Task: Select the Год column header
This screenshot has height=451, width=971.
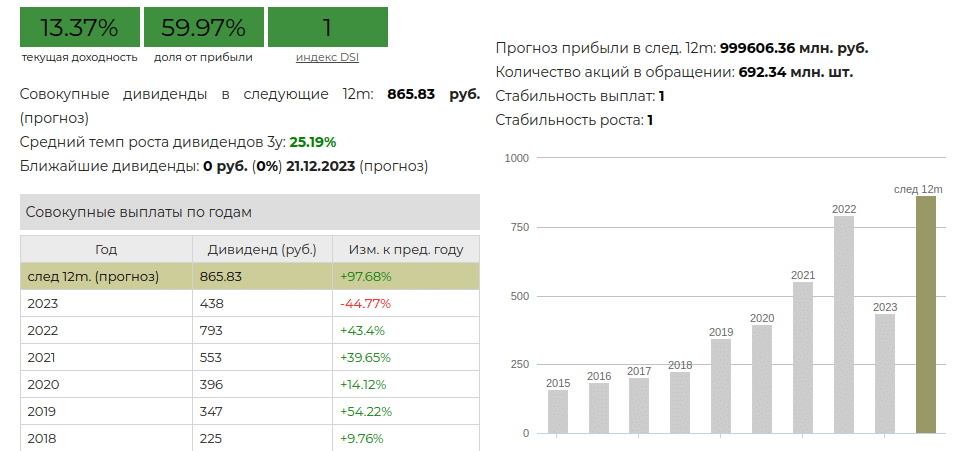Action: pos(106,249)
